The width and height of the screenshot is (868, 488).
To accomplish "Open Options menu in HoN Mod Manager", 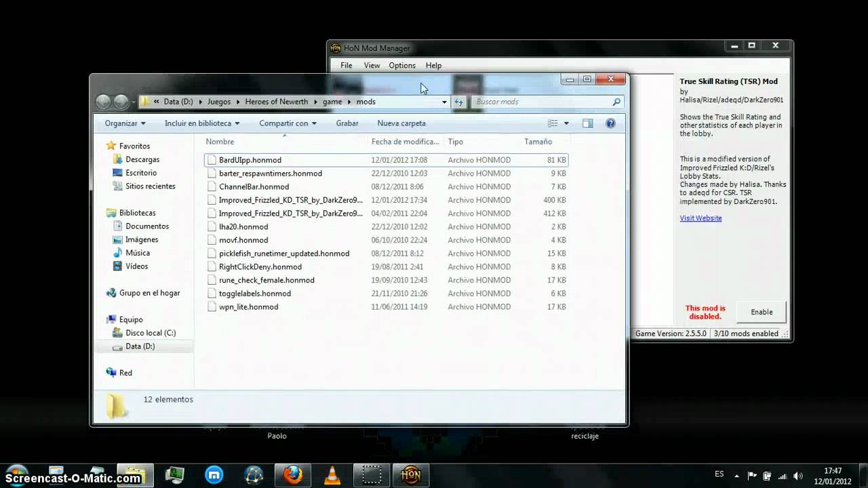I will tap(402, 66).
